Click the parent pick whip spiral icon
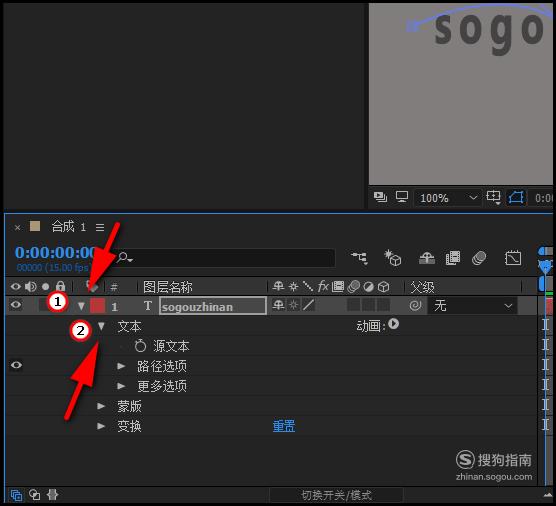Viewport: 556px width, 506px height. tap(415, 305)
